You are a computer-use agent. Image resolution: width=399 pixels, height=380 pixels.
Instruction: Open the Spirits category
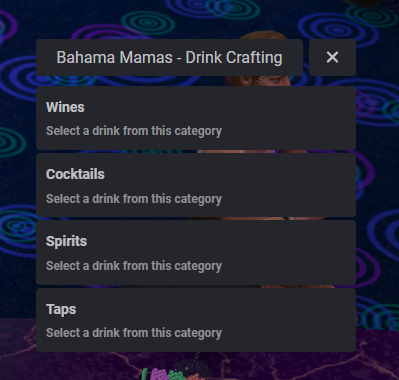[196, 253]
